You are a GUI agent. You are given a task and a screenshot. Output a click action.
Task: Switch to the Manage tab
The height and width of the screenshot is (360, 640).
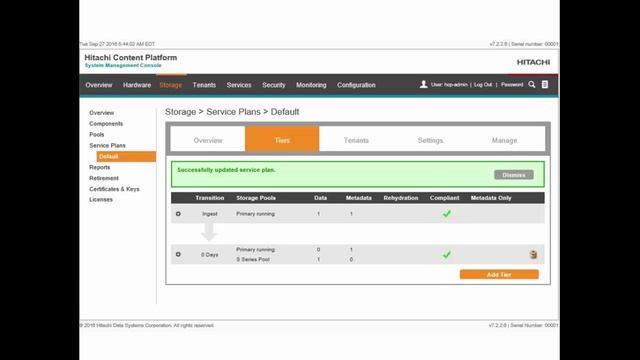point(504,140)
